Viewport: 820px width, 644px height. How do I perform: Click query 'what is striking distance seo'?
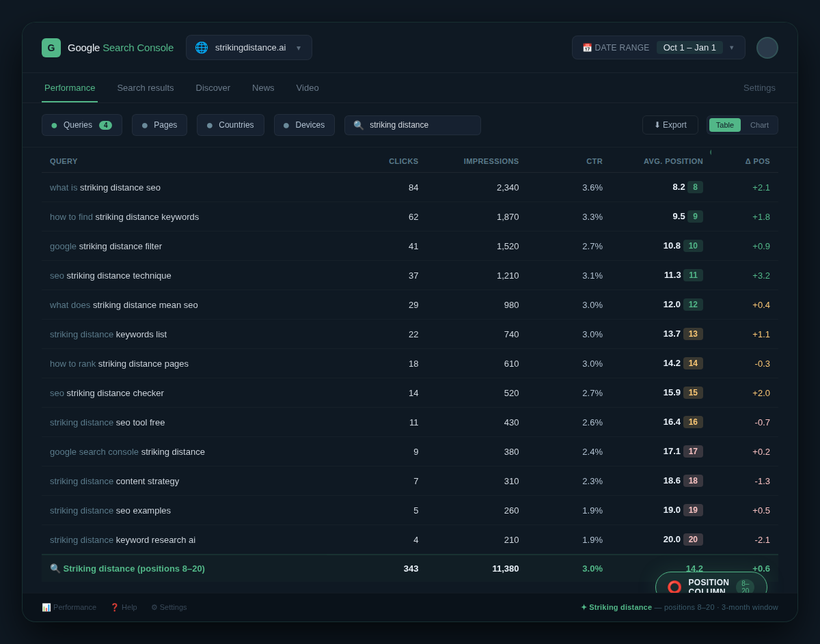[x=105, y=187]
